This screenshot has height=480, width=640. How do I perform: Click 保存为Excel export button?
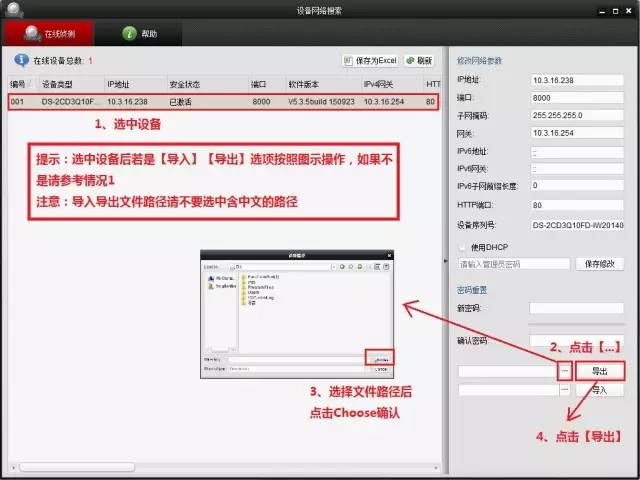coord(371,60)
